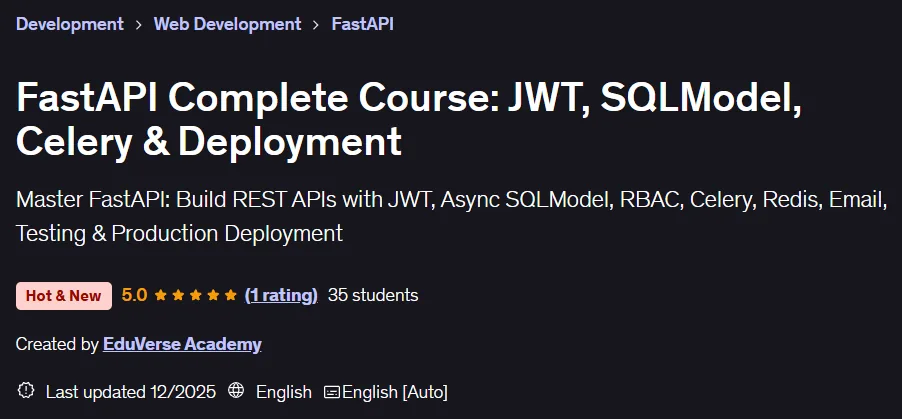Screen dimensions: 902x419
Task: Click the Created by label
Action: 57,344
